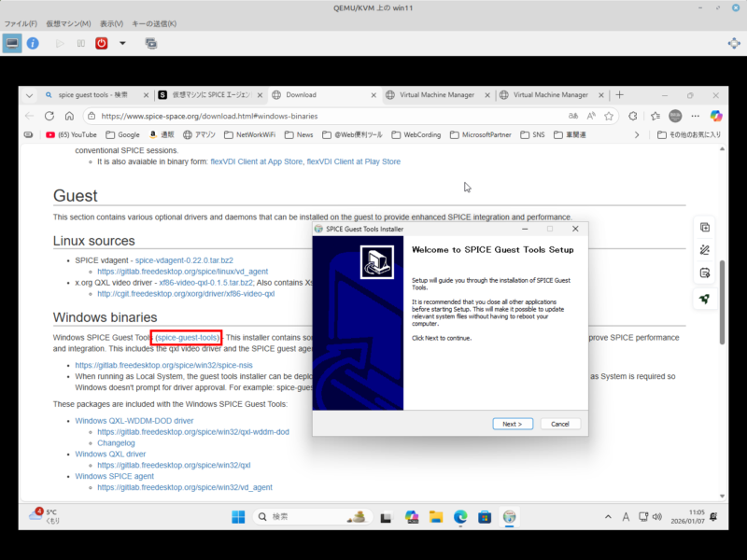
Task: Click Next in SPICE installer
Action: [512, 424]
